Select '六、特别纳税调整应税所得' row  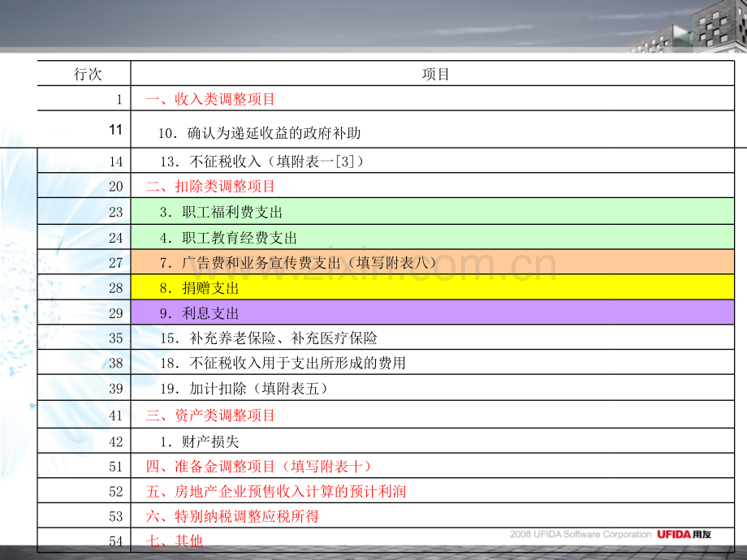(433, 515)
